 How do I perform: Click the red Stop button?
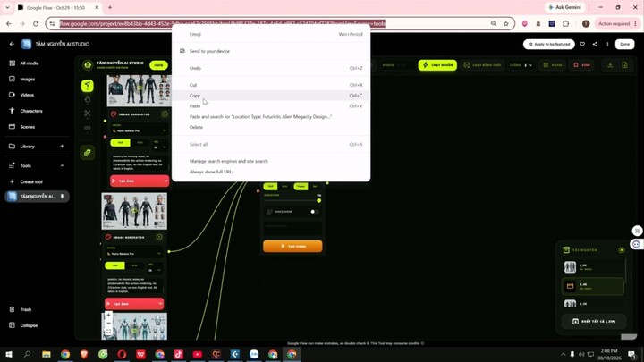coord(581,65)
